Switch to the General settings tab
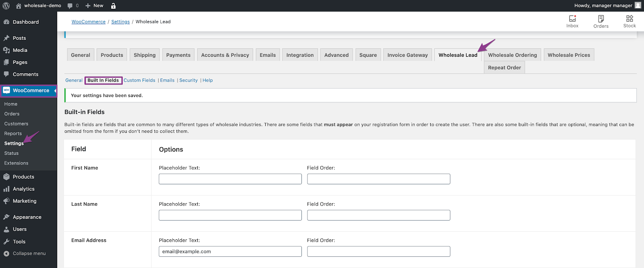Viewport: 644px width, 268px height. 80,55
